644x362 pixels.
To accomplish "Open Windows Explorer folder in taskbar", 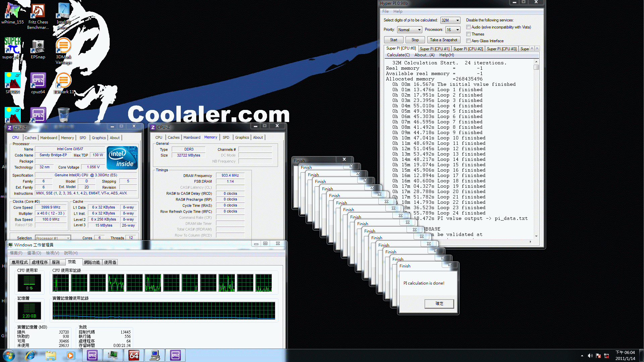I will pos(51,355).
